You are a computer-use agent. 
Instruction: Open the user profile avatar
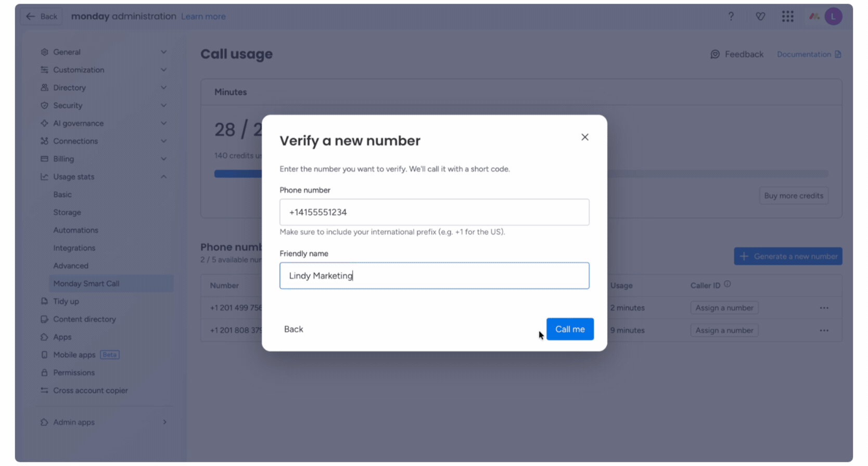(833, 17)
